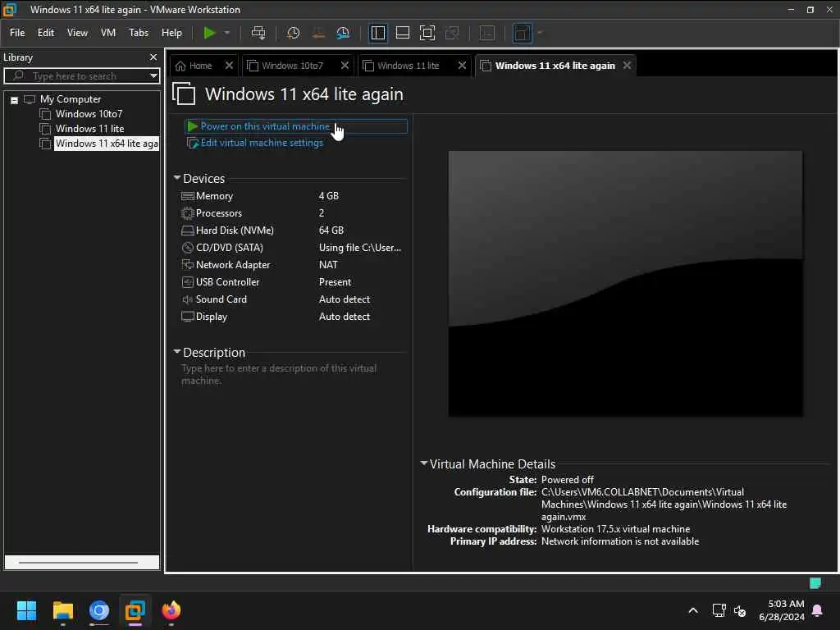The image size is (840, 630).
Task: Click the message log status bar icon
Action: point(815,583)
